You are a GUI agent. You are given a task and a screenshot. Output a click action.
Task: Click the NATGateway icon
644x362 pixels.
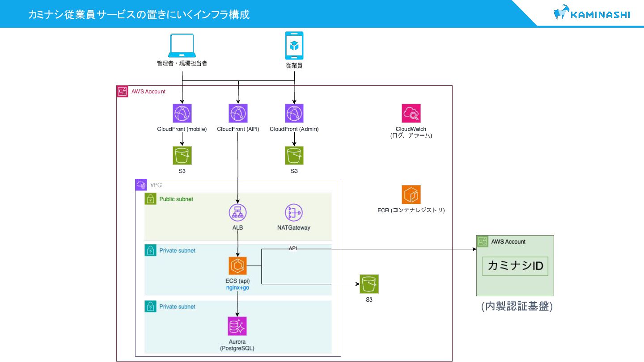pos(294,213)
